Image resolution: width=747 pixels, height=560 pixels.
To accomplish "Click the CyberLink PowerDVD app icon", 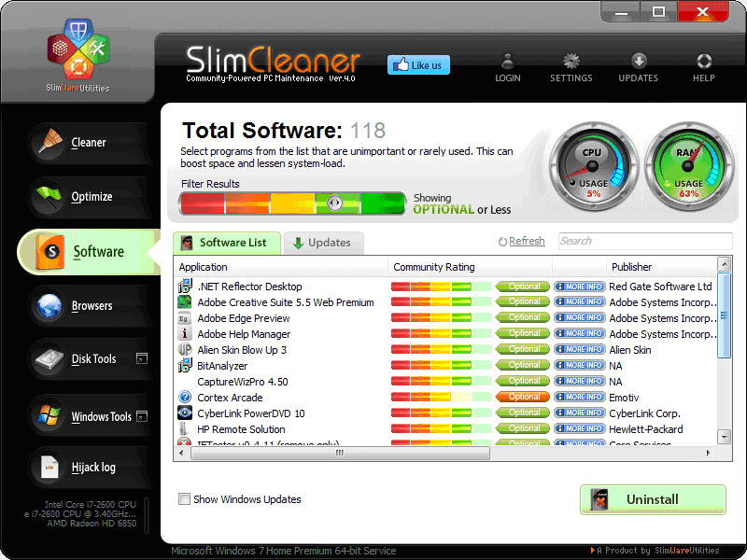I will [x=185, y=413].
